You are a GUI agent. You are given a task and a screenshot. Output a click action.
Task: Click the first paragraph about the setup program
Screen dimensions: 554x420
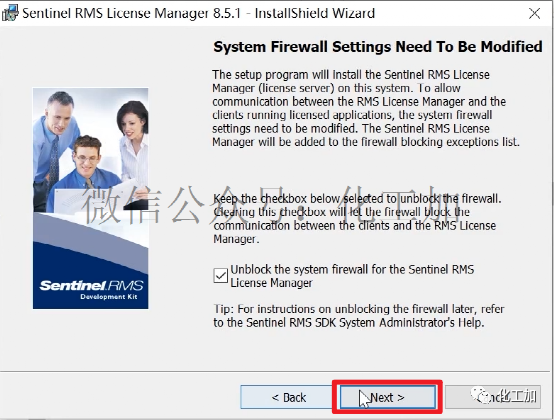pos(366,108)
